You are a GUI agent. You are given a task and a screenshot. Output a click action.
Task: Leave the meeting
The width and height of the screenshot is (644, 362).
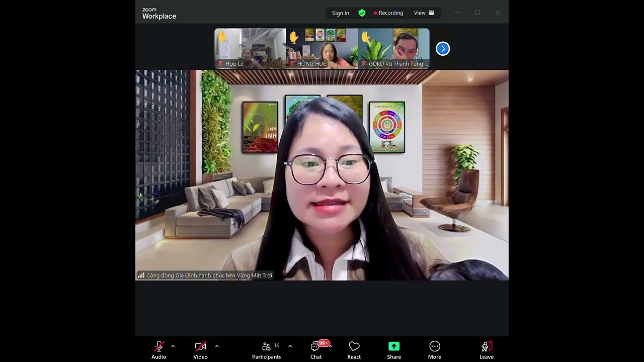pyautogui.click(x=487, y=350)
